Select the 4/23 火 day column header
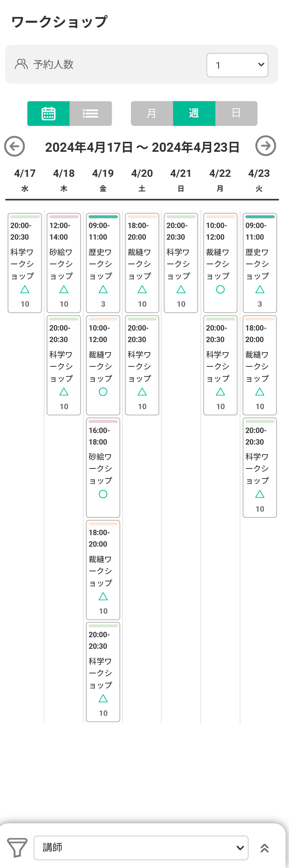This screenshot has width=289, height=868. tap(259, 180)
